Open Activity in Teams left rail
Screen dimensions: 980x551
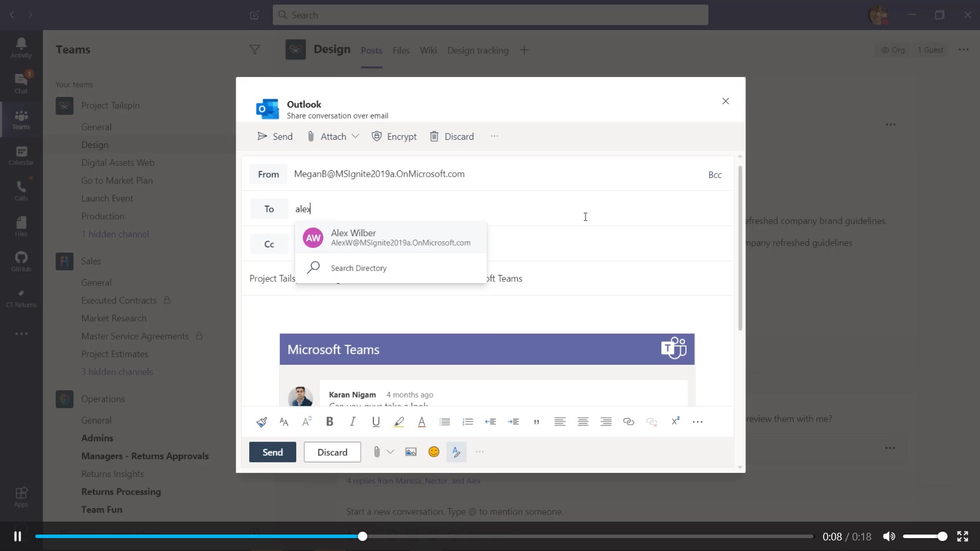pos(21,48)
